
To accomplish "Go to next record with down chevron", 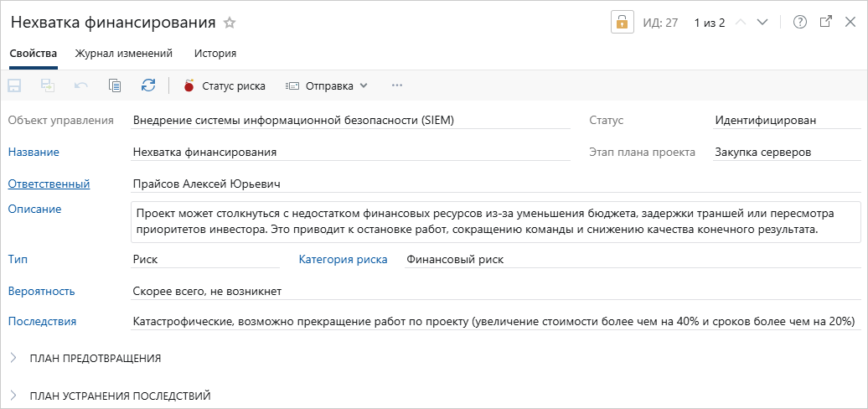I will pos(762,23).
